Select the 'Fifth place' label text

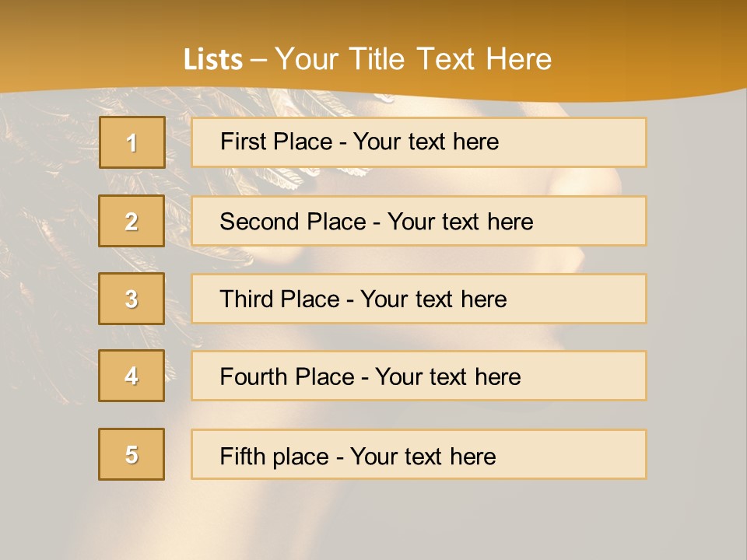click(x=275, y=457)
